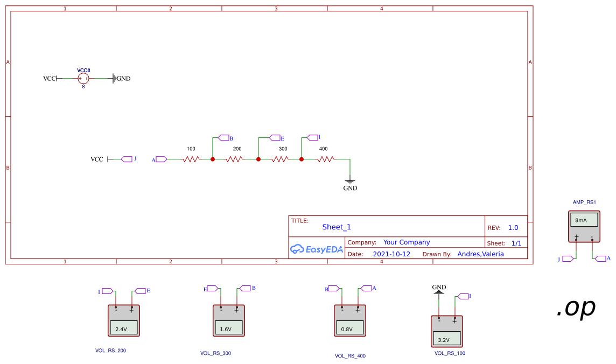The height and width of the screenshot is (364, 616).
Task: Click the Drawn By name Andres,Valeria
Action: click(x=480, y=254)
